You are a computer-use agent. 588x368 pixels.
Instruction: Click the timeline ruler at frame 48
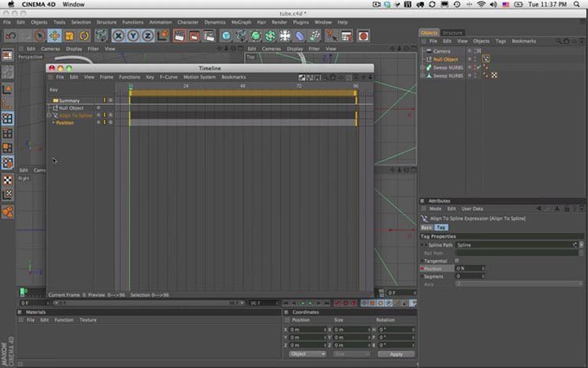[243, 86]
